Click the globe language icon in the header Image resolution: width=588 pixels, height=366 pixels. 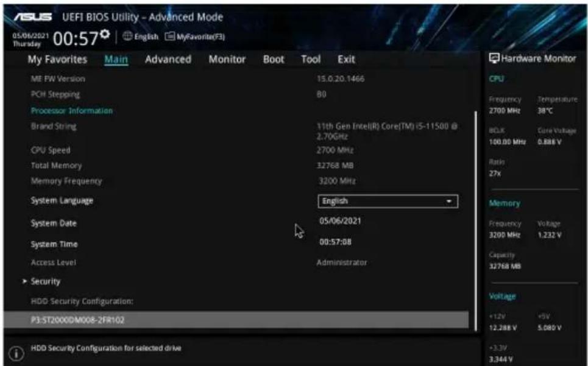pos(127,37)
